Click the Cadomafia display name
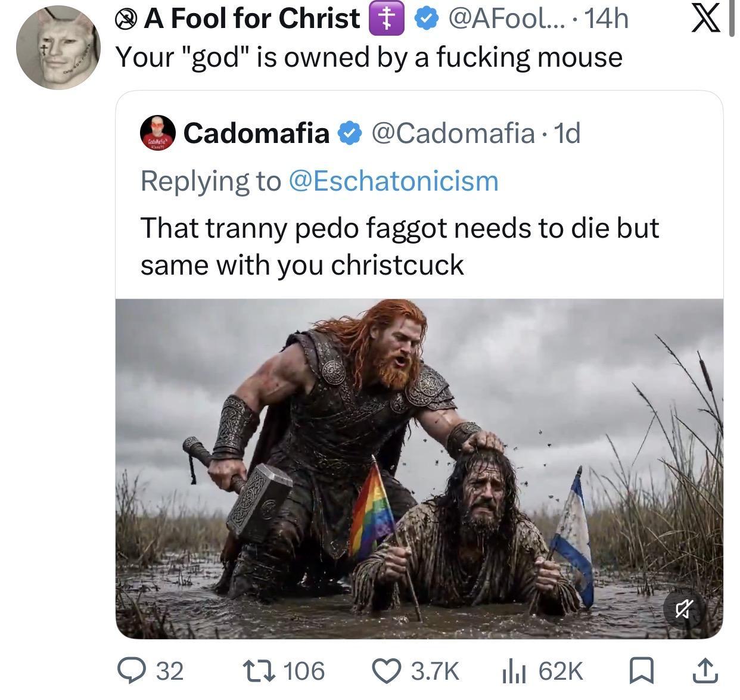Image resolution: width=740 pixels, height=700 pixels. pos(257,133)
